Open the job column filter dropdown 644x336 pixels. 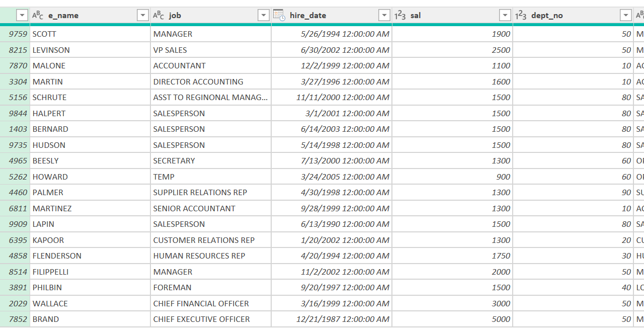[x=264, y=16]
